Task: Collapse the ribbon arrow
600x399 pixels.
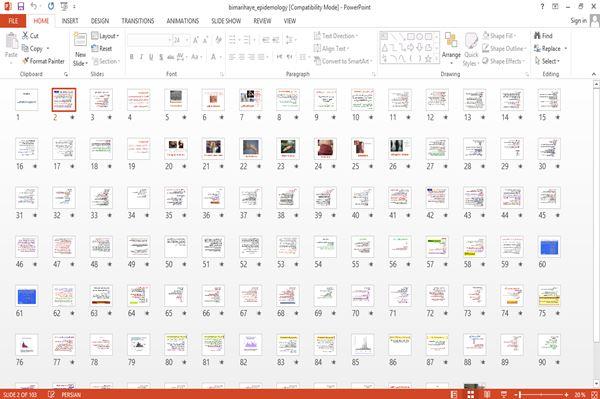Action: (x=593, y=74)
